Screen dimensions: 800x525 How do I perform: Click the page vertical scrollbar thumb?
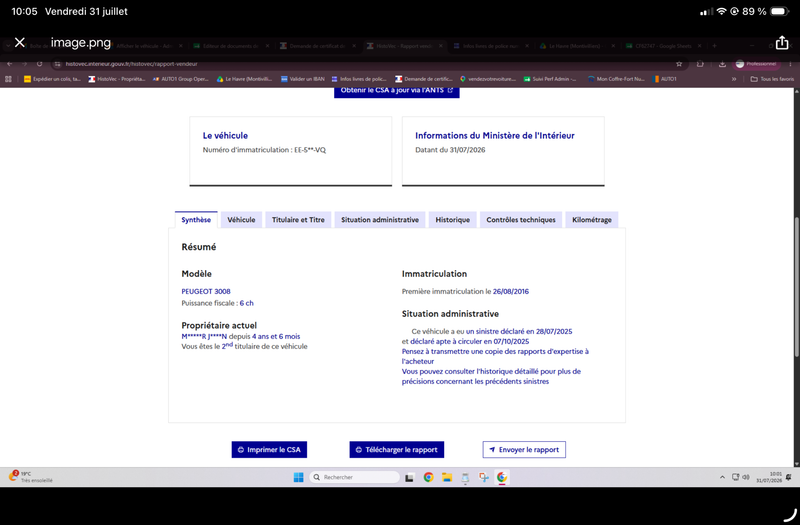(x=796, y=287)
